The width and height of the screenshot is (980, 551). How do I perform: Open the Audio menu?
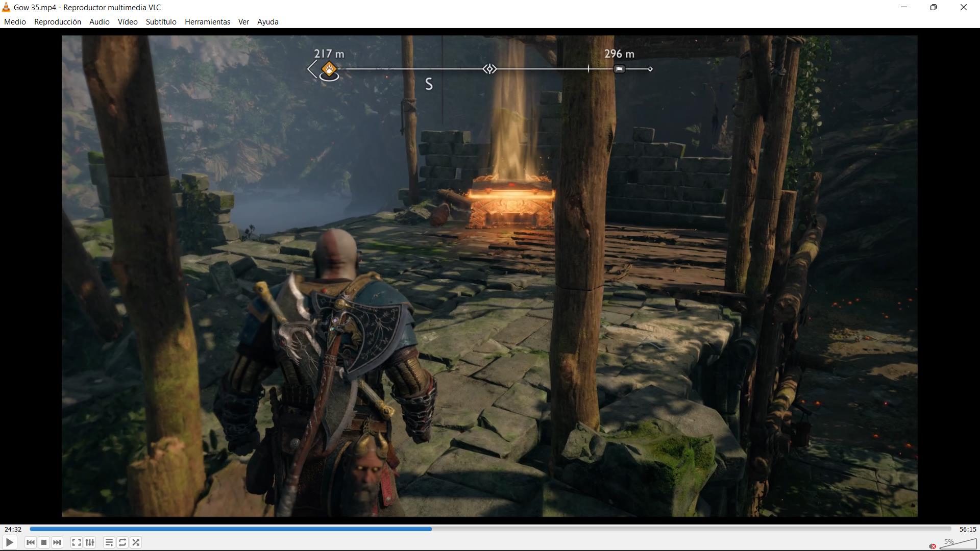pyautogui.click(x=99, y=22)
